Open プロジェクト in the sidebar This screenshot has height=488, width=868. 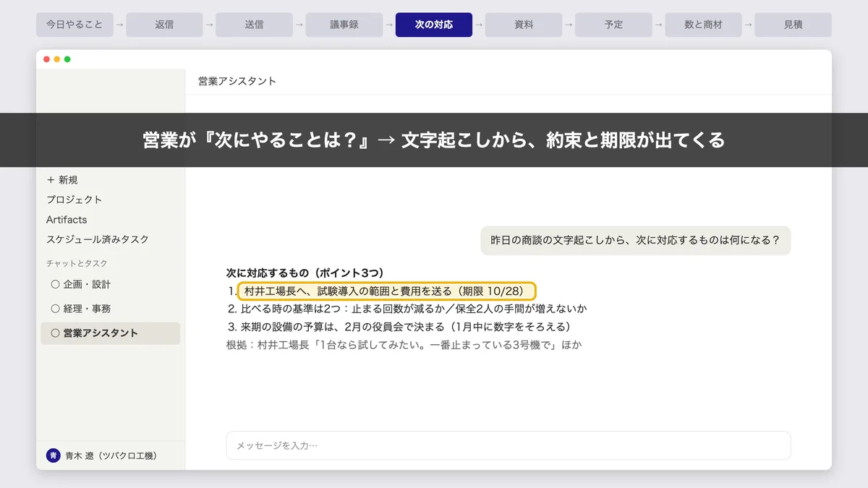pos(75,200)
